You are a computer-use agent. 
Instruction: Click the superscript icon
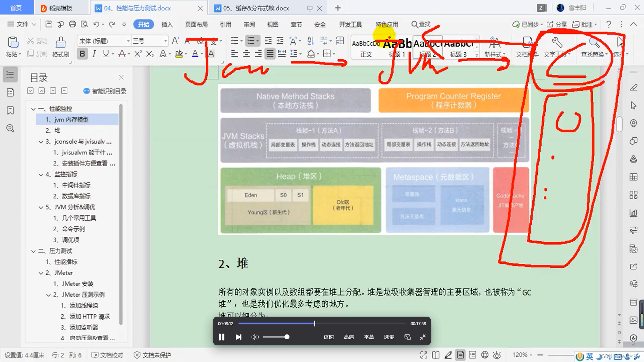tap(138, 54)
